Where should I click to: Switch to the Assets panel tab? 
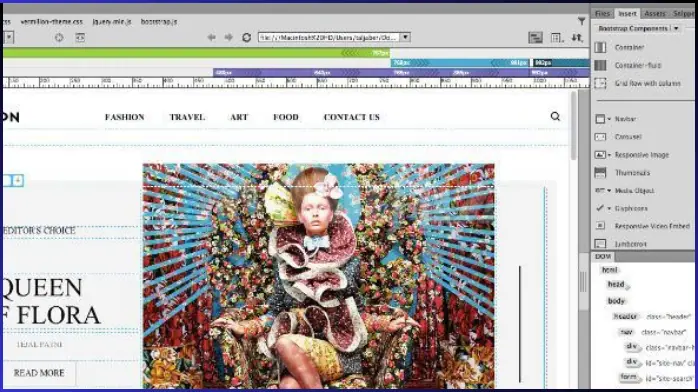pos(655,13)
